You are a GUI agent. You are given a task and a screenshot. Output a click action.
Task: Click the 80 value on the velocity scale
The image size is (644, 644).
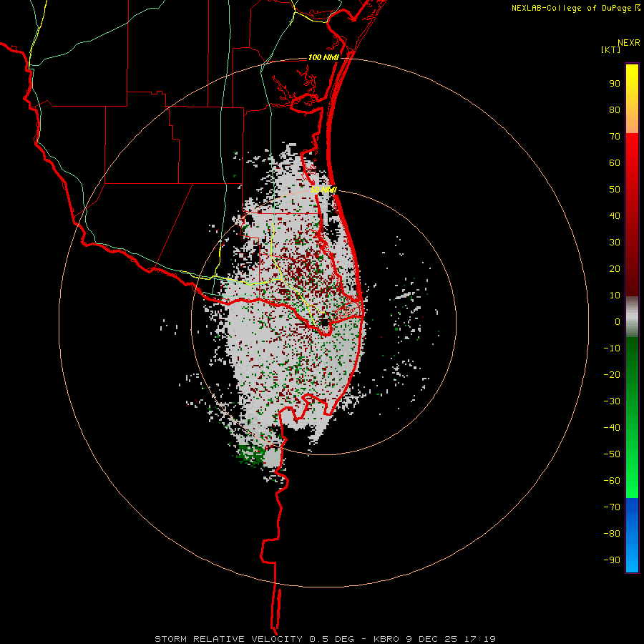(615, 110)
